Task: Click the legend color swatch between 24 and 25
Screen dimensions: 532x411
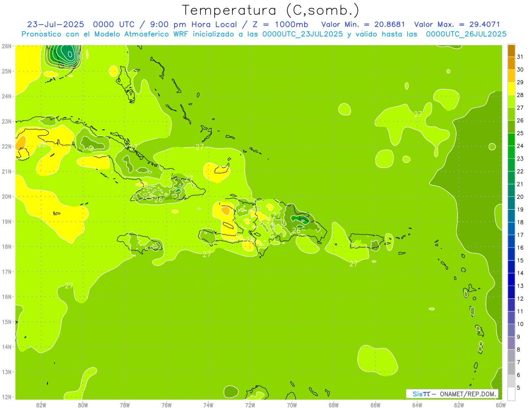Action: pos(511,140)
